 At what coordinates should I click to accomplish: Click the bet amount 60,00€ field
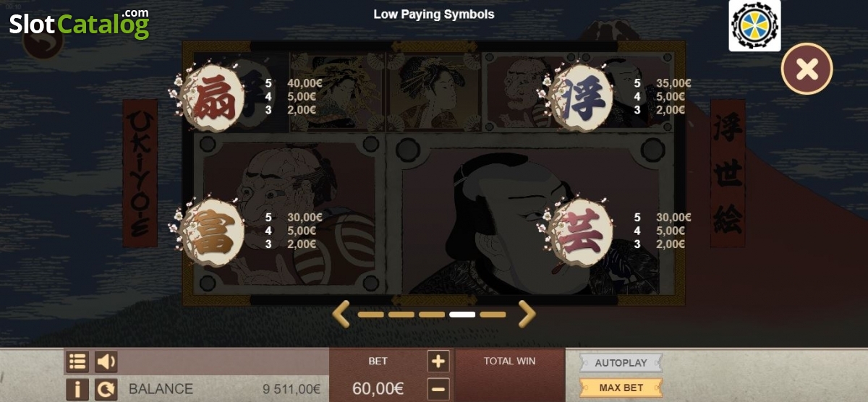pos(378,388)
